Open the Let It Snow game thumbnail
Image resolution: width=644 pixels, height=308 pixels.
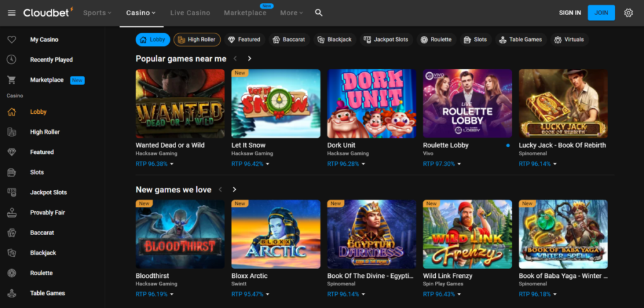pos(275,104)
